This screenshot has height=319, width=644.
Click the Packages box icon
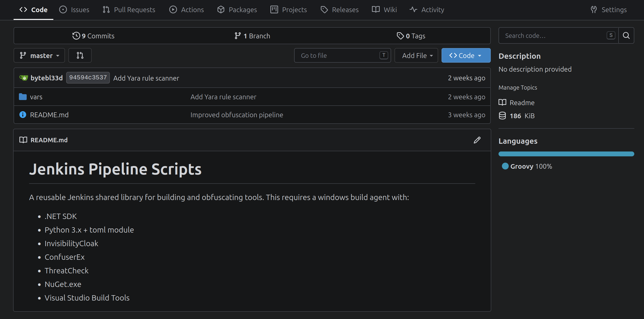221,9
